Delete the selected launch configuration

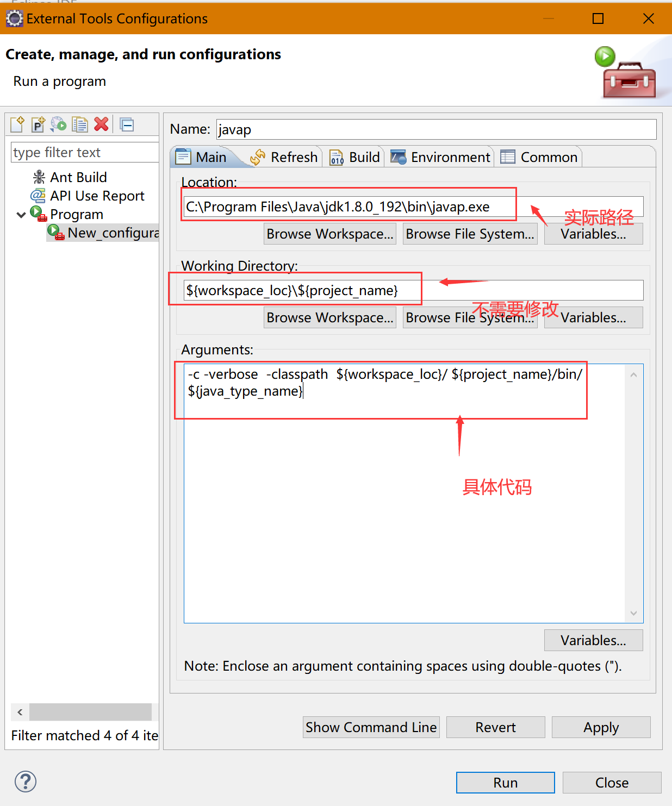101,124
